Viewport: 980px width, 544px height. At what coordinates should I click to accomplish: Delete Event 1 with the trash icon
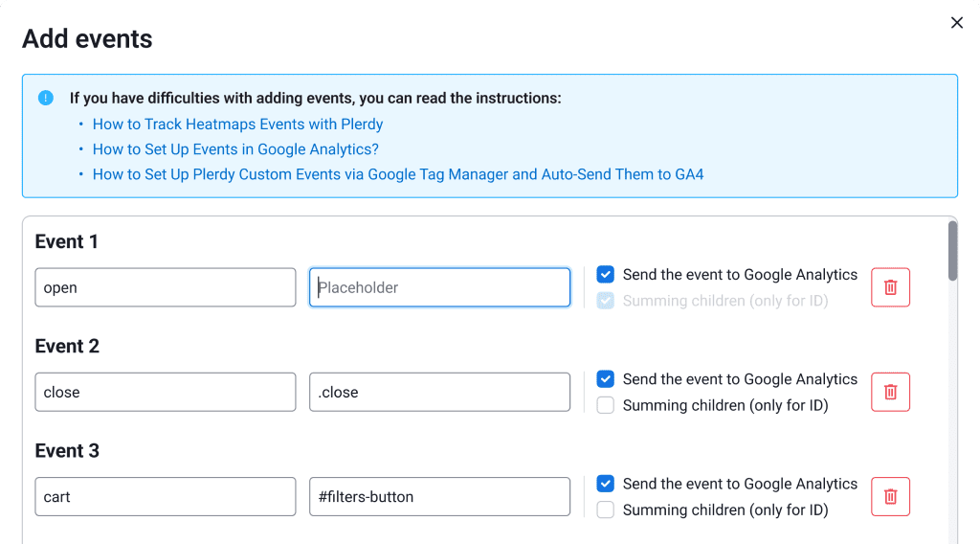point(890,287)
